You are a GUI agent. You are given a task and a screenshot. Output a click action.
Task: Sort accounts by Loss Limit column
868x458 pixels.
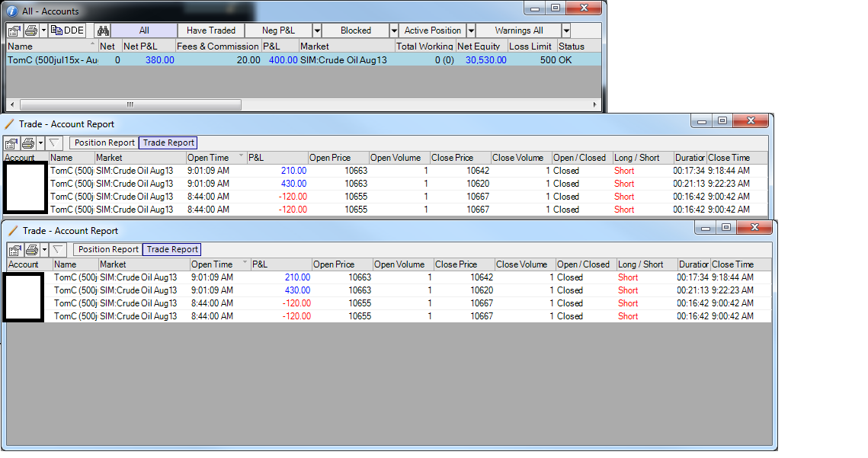[532, 46]
